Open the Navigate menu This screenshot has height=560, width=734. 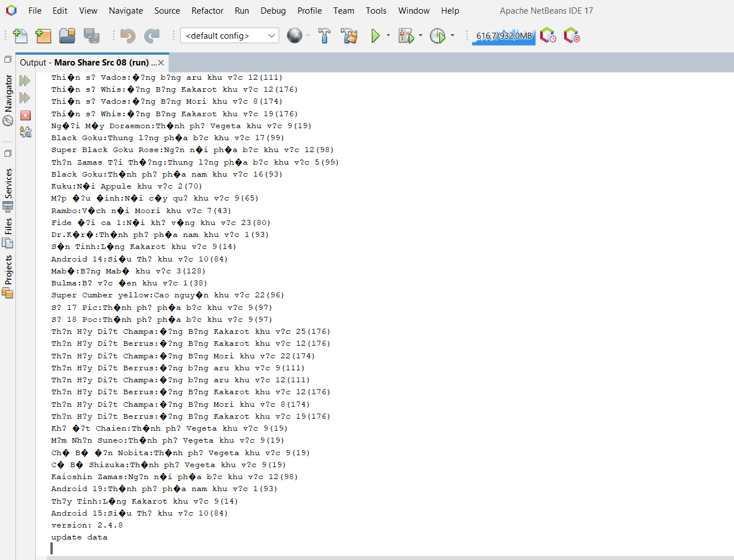tap(126, 11)
